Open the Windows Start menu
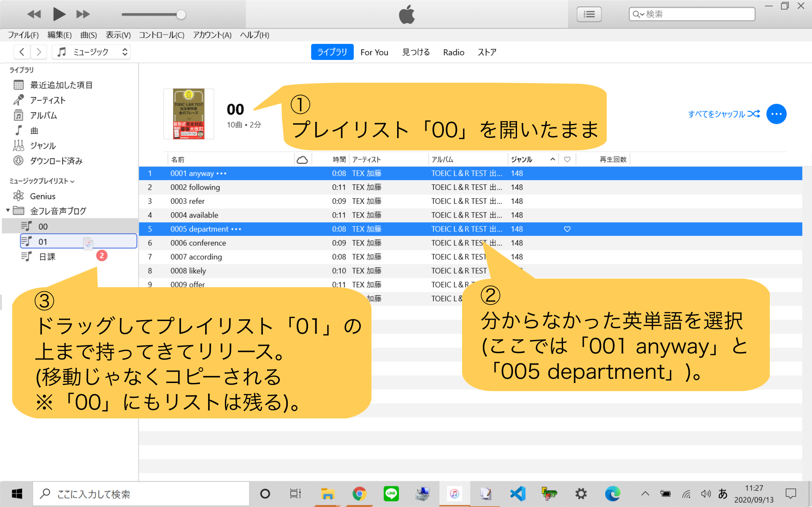The width and height of the screenshot is (812, 507). (x=17, y=494)
